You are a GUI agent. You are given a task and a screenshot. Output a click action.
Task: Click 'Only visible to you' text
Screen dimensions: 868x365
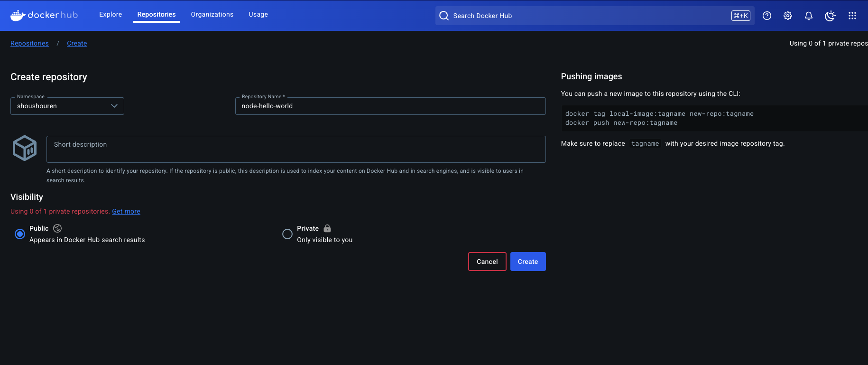[x=325, y=240]
